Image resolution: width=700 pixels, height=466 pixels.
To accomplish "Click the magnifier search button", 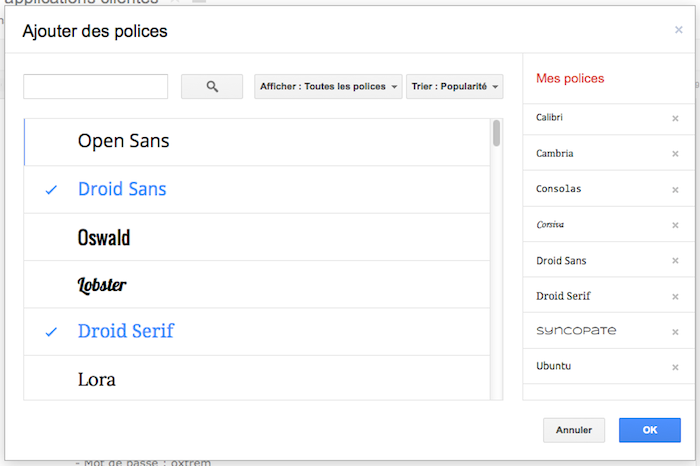I will (212, 87).
